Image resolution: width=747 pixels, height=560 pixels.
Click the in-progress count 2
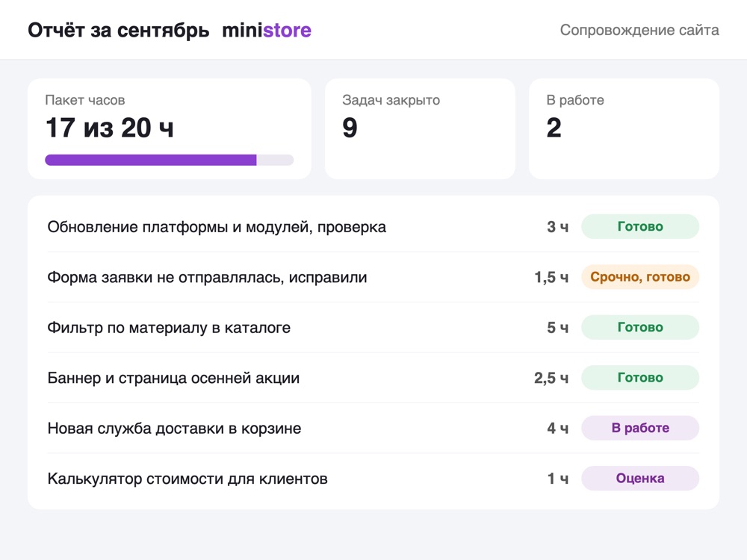click(x=554, y=128)
